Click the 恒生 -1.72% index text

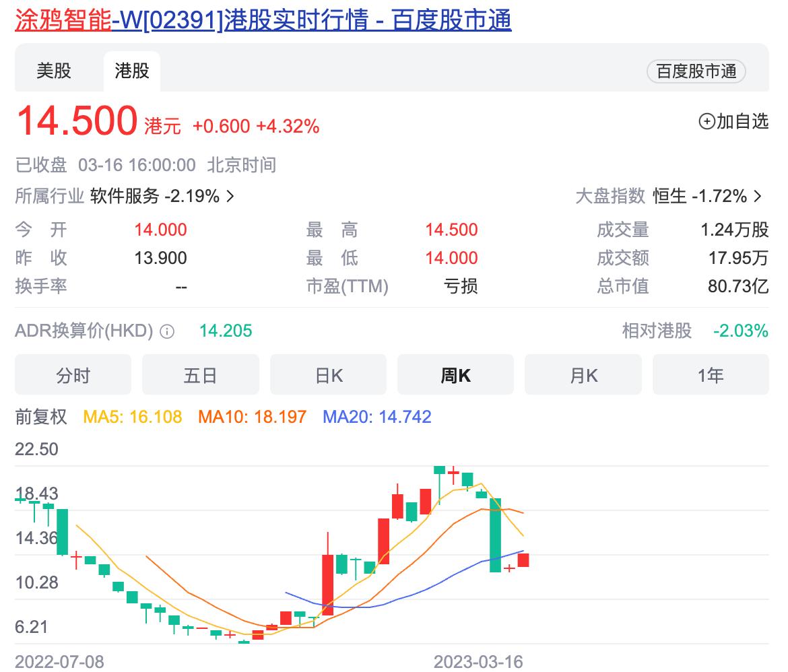(700, 196)
